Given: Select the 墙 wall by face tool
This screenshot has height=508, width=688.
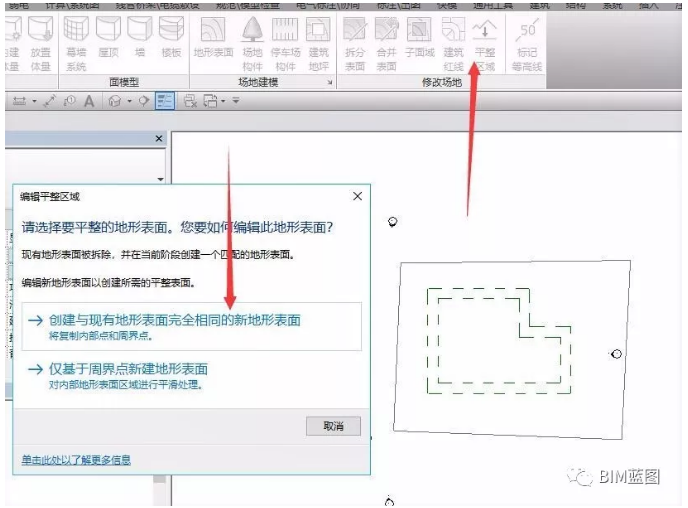Looking at the screenshot, I should click(140, 38).
